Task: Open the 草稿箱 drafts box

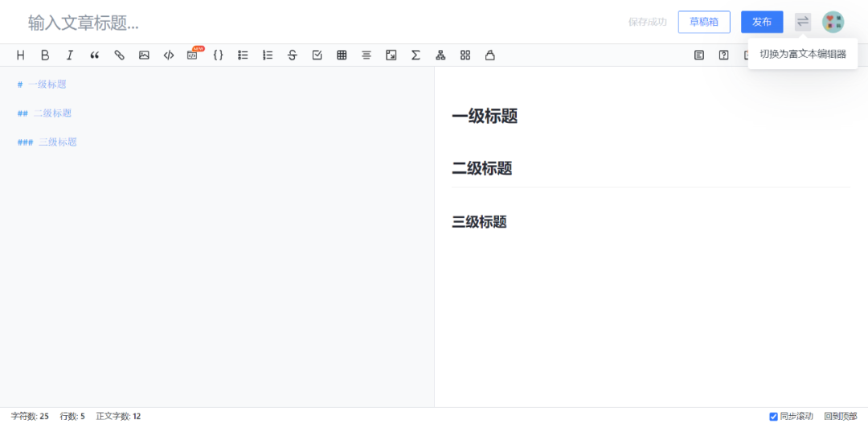Action: (x=704, y=23)
